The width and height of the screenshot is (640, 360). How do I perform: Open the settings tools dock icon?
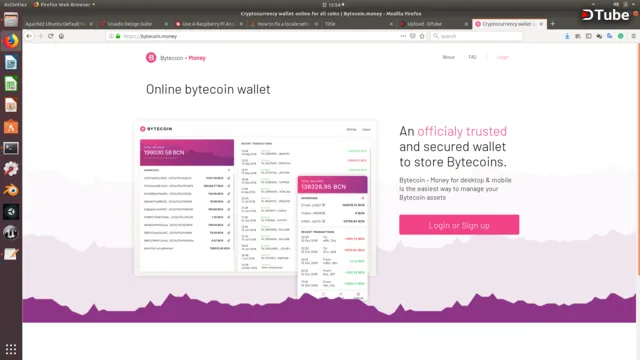[11, 169]
